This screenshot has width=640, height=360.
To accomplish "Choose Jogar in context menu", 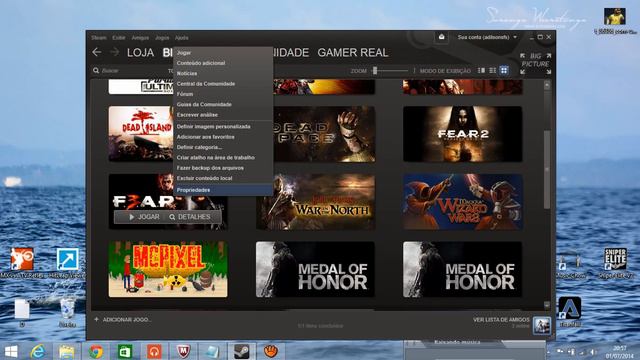I will 223,53.
